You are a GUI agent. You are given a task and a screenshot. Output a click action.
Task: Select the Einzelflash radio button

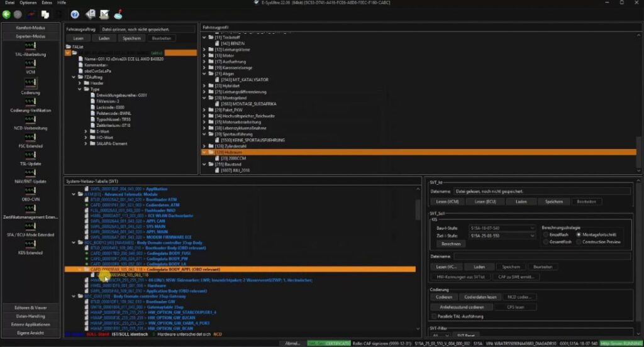pos(545,234)
